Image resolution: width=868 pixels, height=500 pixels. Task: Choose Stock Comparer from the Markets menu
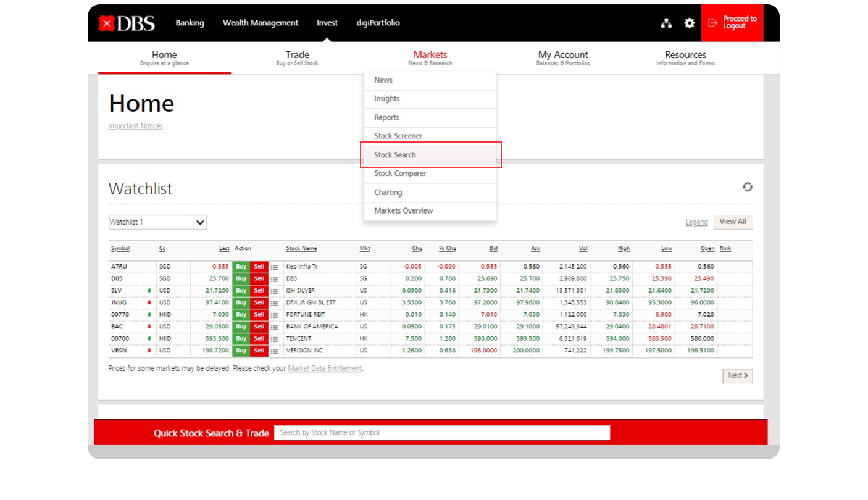(x=430, y=173)
